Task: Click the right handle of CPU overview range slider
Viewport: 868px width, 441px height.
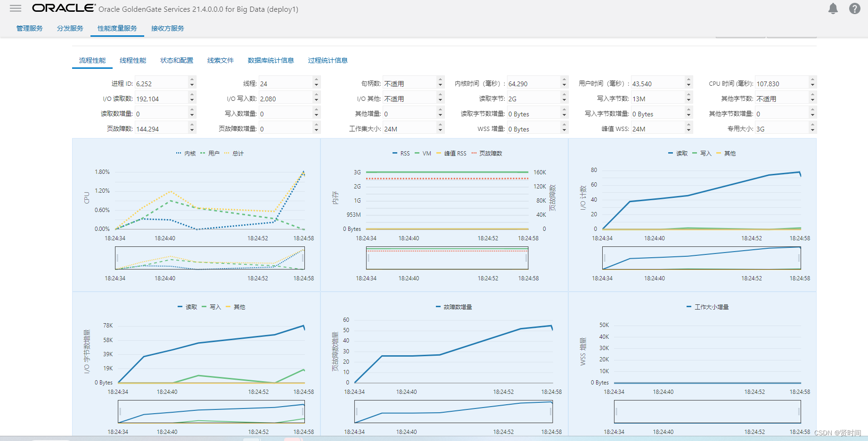Action: 303,258
